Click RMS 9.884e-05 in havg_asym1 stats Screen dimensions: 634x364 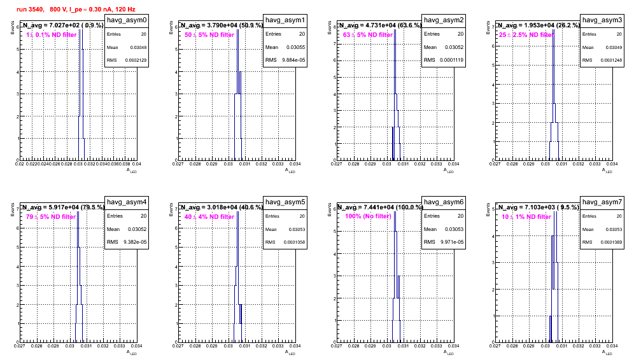[285, 60]
